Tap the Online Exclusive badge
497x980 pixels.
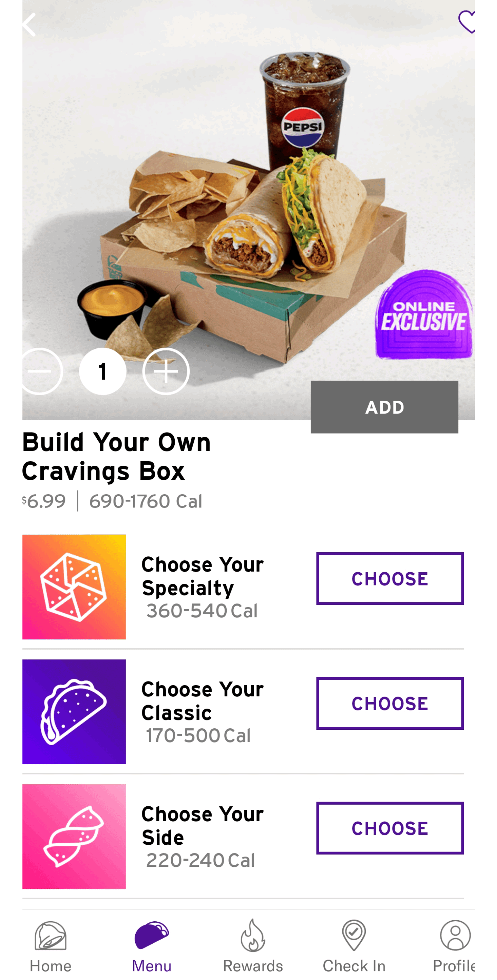tap(424, 314)
